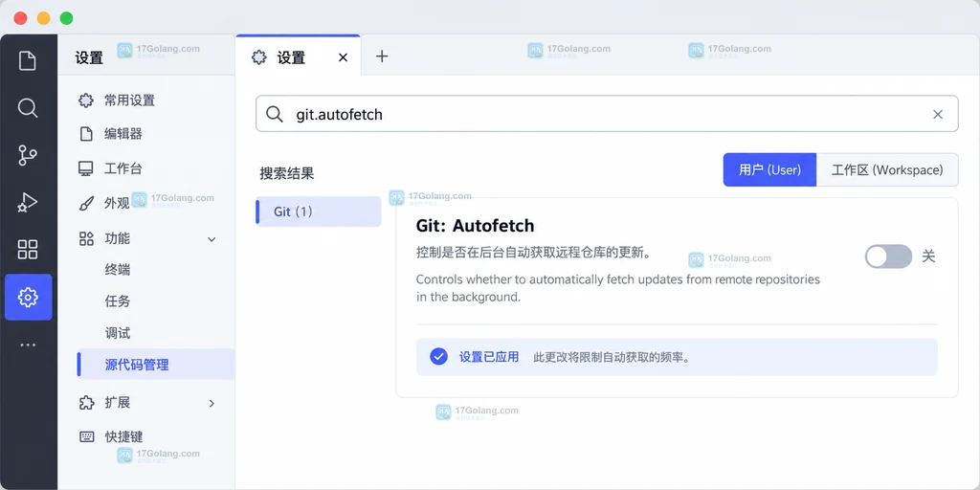This screenshot has height=490, width=980.
Task: Select 源代码管理 under 功能
Action: coord(156,365)
